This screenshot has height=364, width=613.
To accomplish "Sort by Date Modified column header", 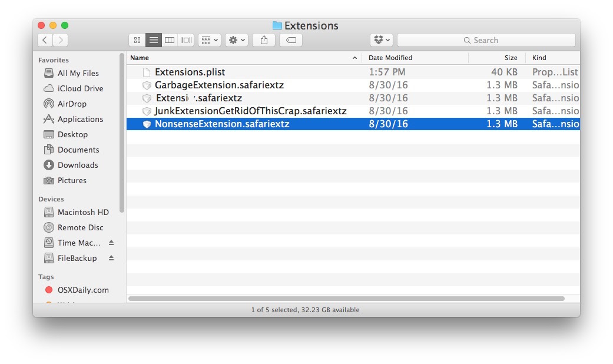I will tap(390, 58).
